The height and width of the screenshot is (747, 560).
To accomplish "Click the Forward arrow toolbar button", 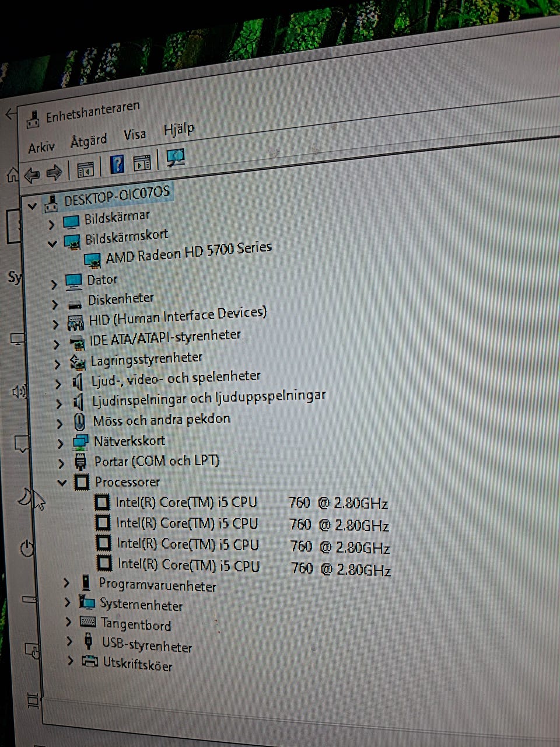I will click(54, 173).
